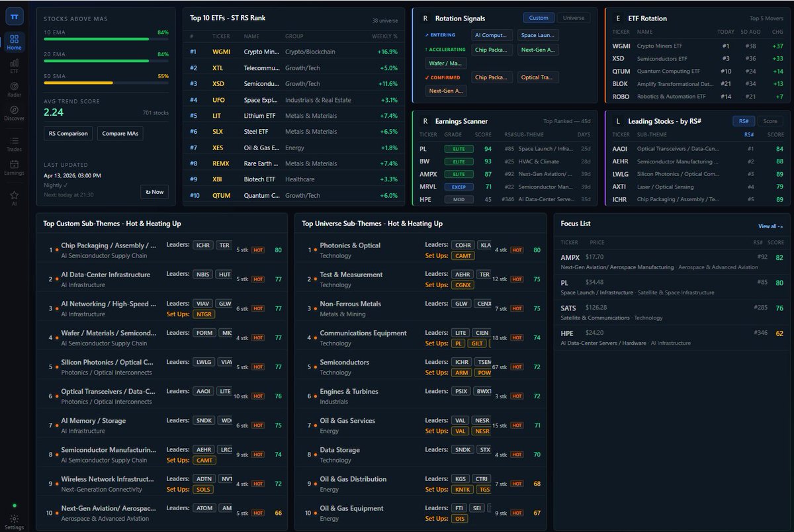Refresh data with the Now button
Image resolution: width=794 pixels, height=532 pixels.
(x=155, y=192)
